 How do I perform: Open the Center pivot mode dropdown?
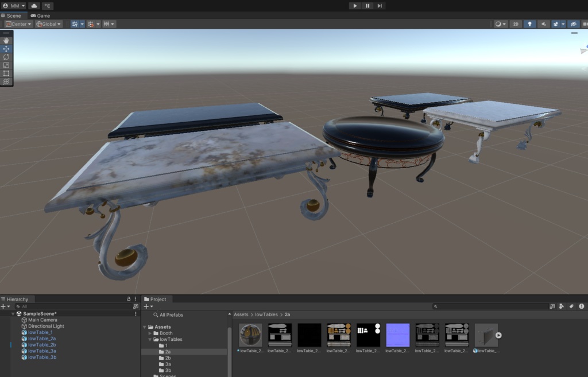(18, 24)
